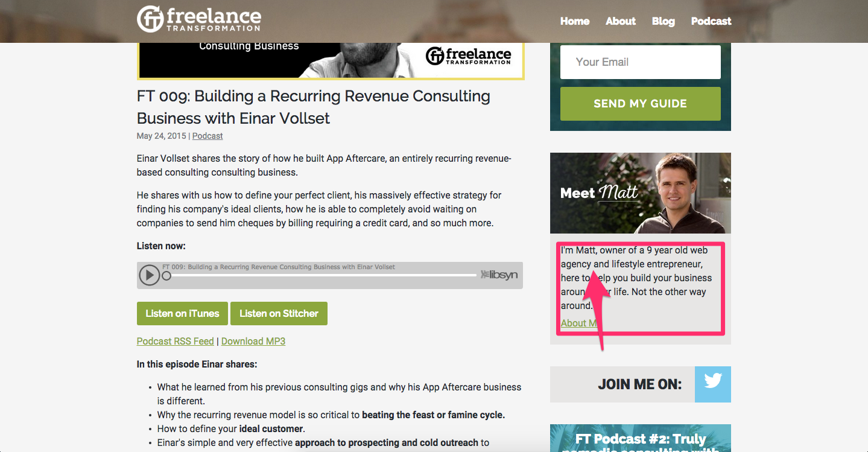Click the Freelance Transformation logo in header
The width and height of the screenshot is (868, 452).
click(198, 19)
